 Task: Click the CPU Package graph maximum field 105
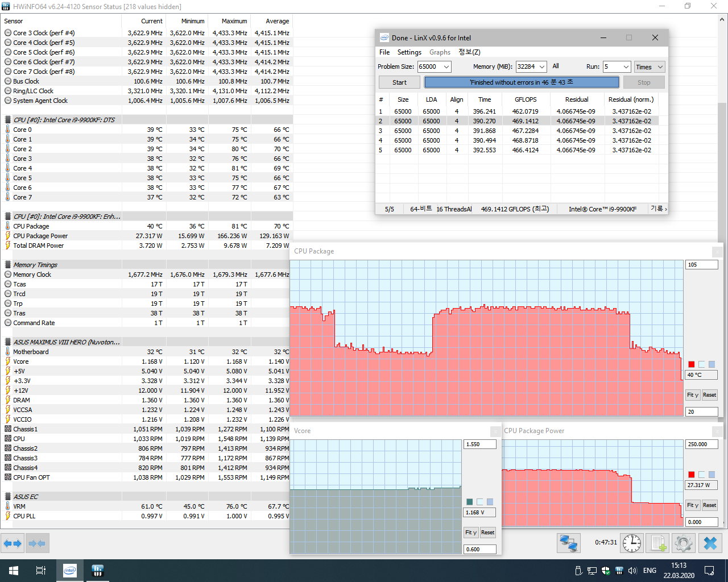[x=702, y=265]
